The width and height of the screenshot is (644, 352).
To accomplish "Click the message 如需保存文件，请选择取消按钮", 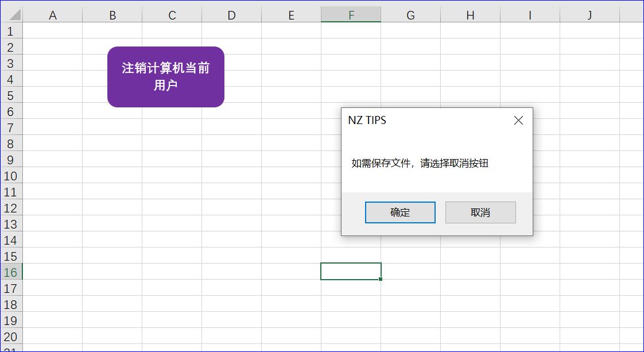I will click(x=420, y=163).
